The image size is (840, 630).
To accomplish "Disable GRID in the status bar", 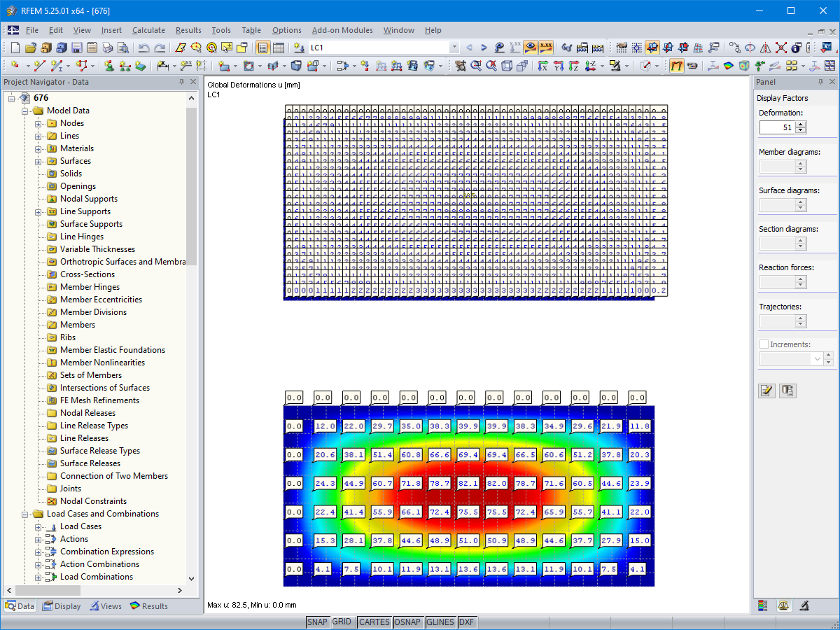I will 344,622.
